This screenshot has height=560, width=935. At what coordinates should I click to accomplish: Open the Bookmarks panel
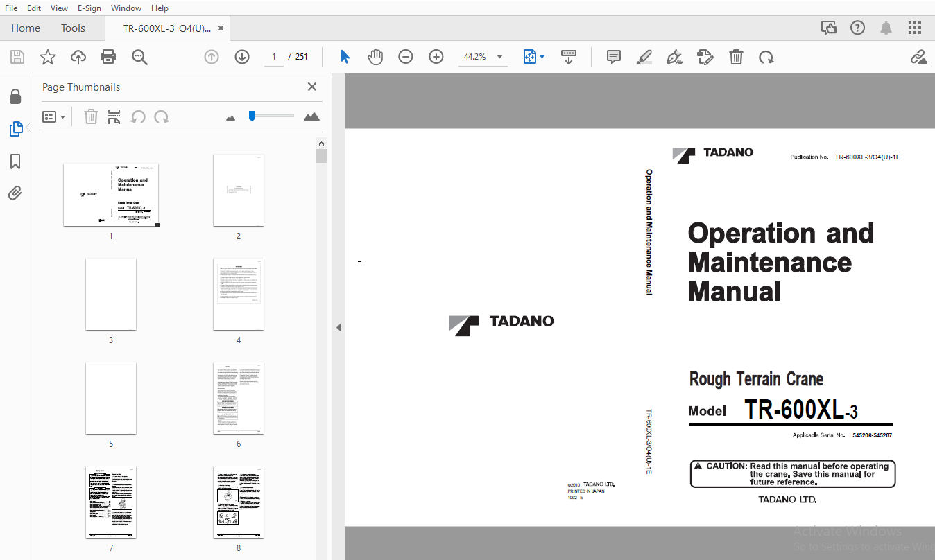tap(15, 161)
